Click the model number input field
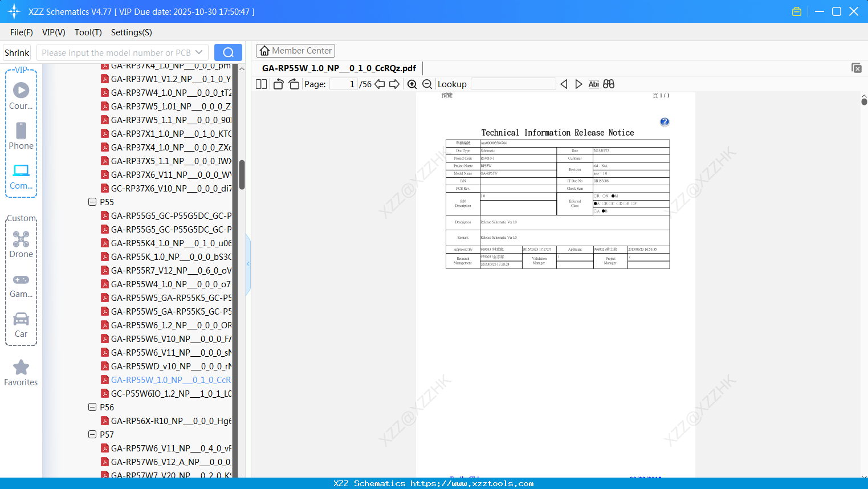The height and width of the screenshot is (489, 868). point(117,52)
